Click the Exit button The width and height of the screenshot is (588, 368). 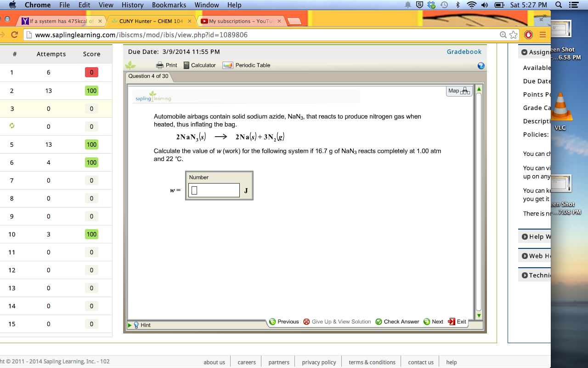(x=457, y=322)
